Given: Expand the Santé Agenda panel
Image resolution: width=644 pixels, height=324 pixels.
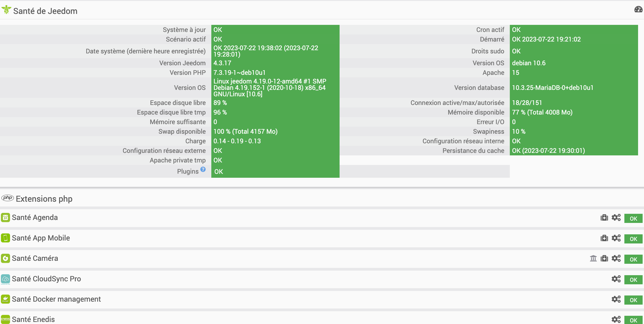Looking at the screenshot, I should pyautogui.click(x=35, y=217).
